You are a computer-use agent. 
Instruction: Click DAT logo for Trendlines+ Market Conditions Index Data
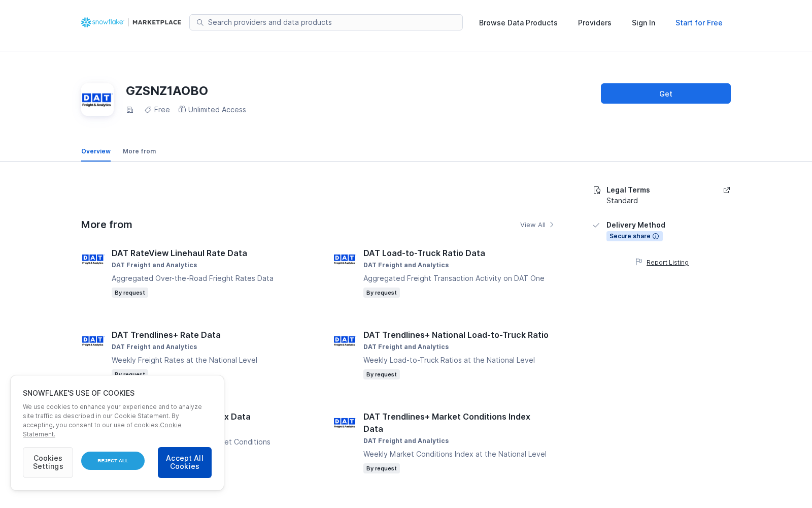(345, 423)
